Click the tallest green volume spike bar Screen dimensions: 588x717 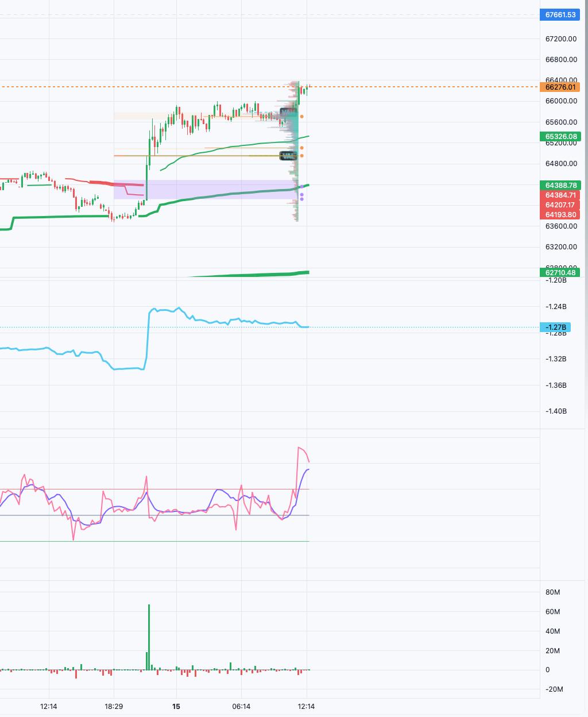tap(149, 637)
